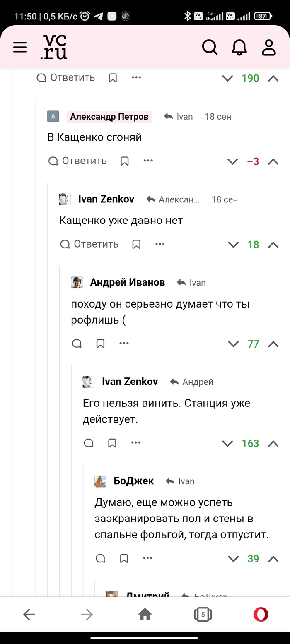Open the hamburger menu on vc.ru

pos(20,48)
